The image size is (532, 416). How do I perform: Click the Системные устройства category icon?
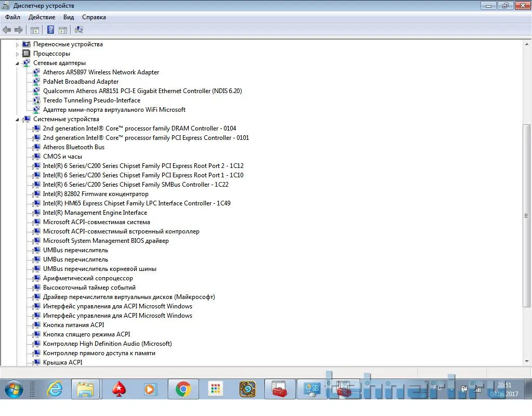26,119
